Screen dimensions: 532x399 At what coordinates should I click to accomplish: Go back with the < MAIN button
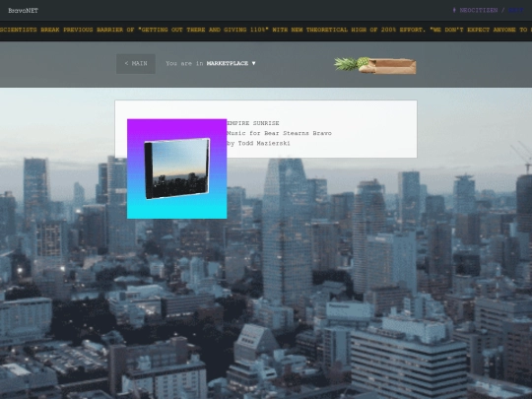[x=136, y=64]
